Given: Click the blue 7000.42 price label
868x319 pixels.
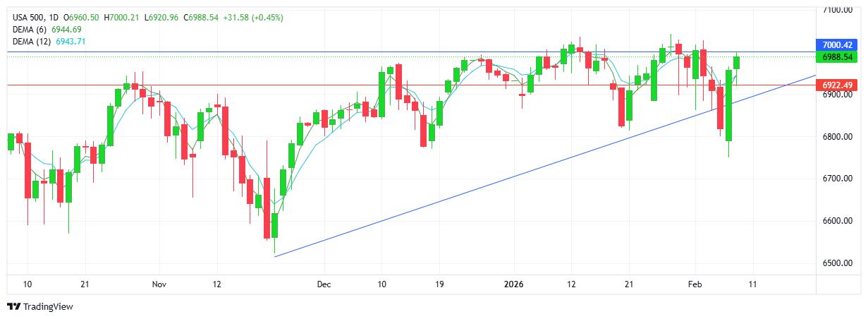Looking at the screenshot, I should click(x=838, y=44).
